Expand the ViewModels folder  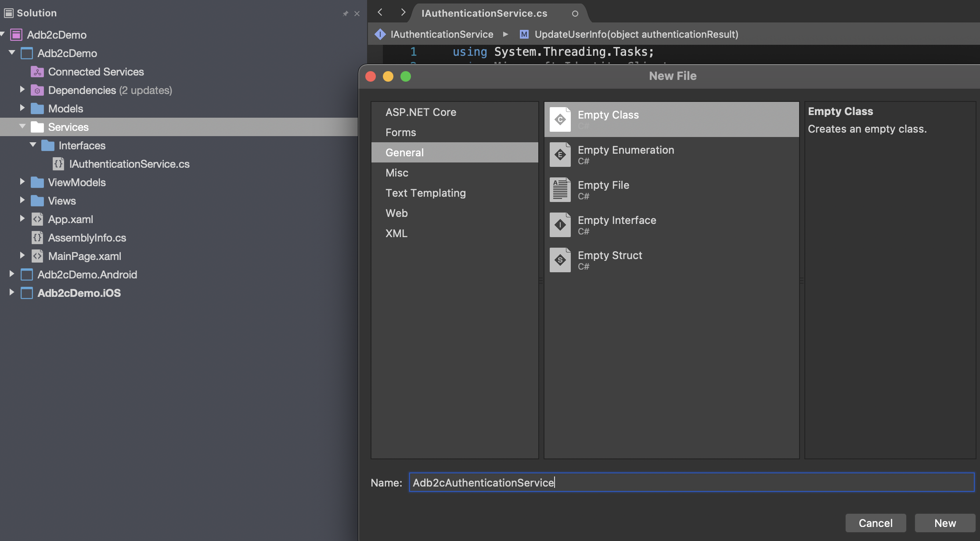[22, 182]
